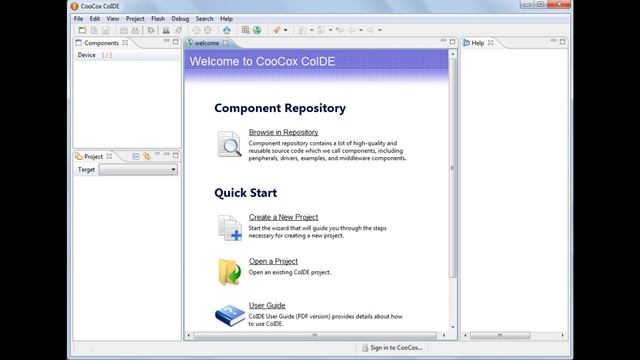The width and height of the screenshot is (640, 360).
Task: Close the welcome tab
Action: click(225, 43)
